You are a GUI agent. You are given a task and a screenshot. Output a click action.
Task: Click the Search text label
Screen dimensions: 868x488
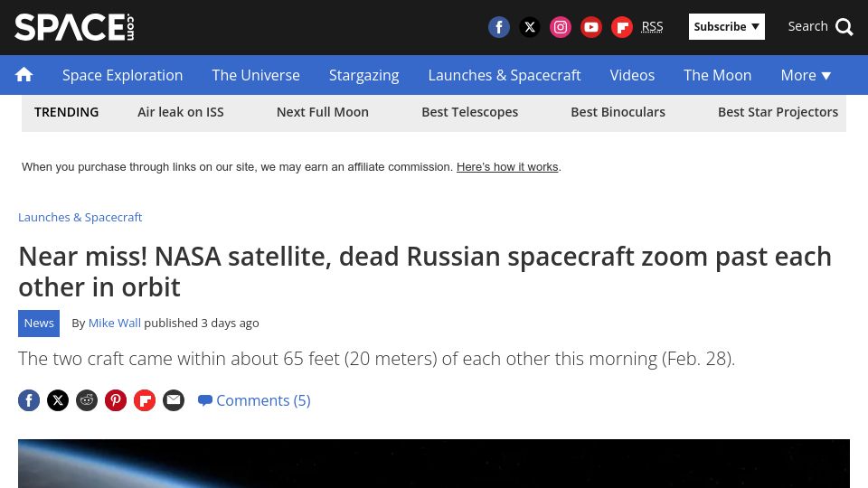807,26
